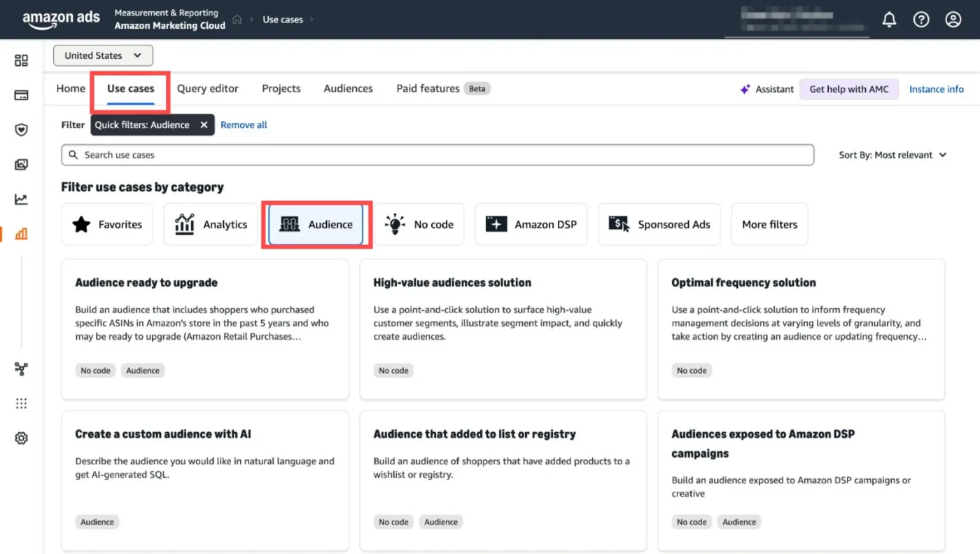Image resolution: width=980 pixels, height=554 pixels.
Task: Open the settings gear in sidebar
Action: pos(21,438)
